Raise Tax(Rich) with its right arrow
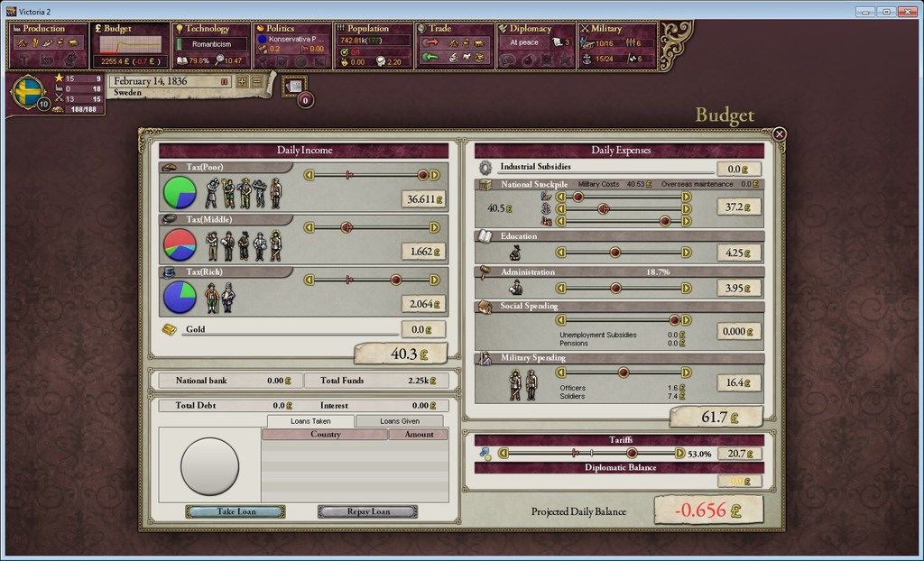The width and height of the screenshot is (924, 561). tap(434, 280)
